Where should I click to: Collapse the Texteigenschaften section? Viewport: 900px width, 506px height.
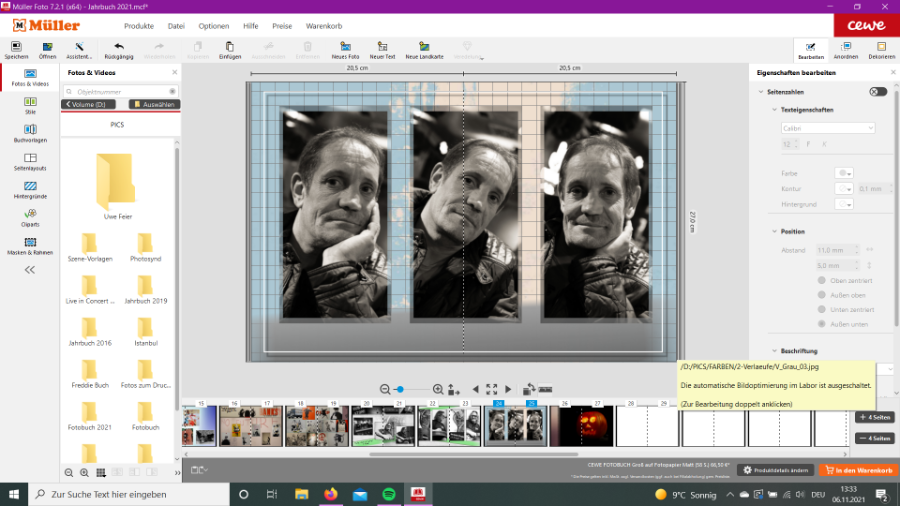[774, 110]
